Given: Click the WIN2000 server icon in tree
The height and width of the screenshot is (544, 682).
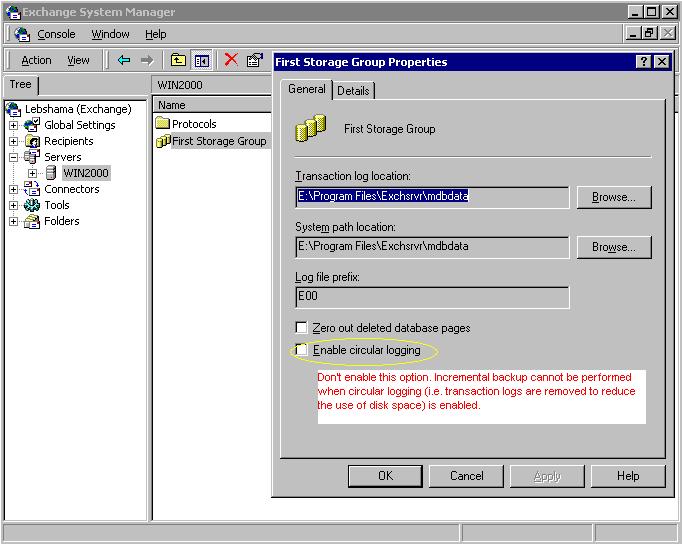Looking at the screenshot, I should pos(51,173).
